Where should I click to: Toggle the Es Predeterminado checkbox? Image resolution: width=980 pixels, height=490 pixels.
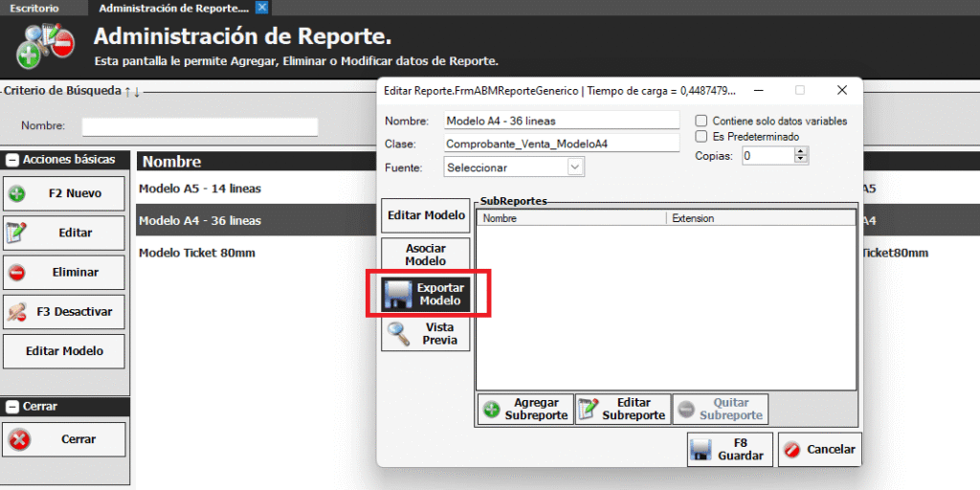coord(702,137)
